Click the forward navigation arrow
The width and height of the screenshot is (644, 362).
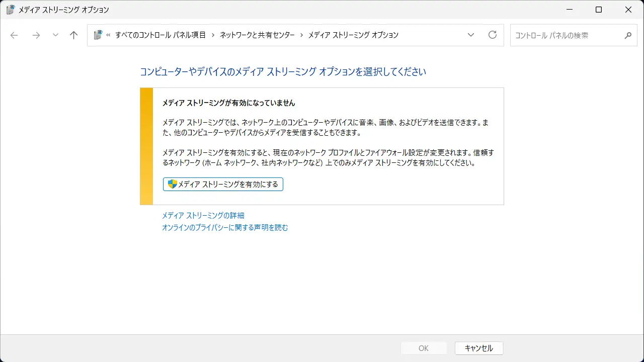click(36, 35)
